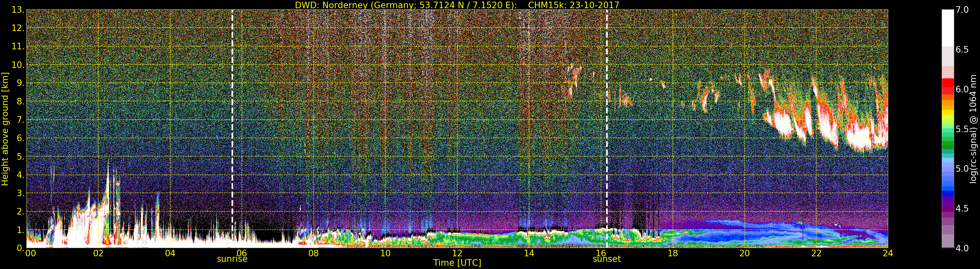The image size is (980, 269).
Task: Click the 'sunrise' label below the axis
Action: pyautogui.click(x=232, y=259)
